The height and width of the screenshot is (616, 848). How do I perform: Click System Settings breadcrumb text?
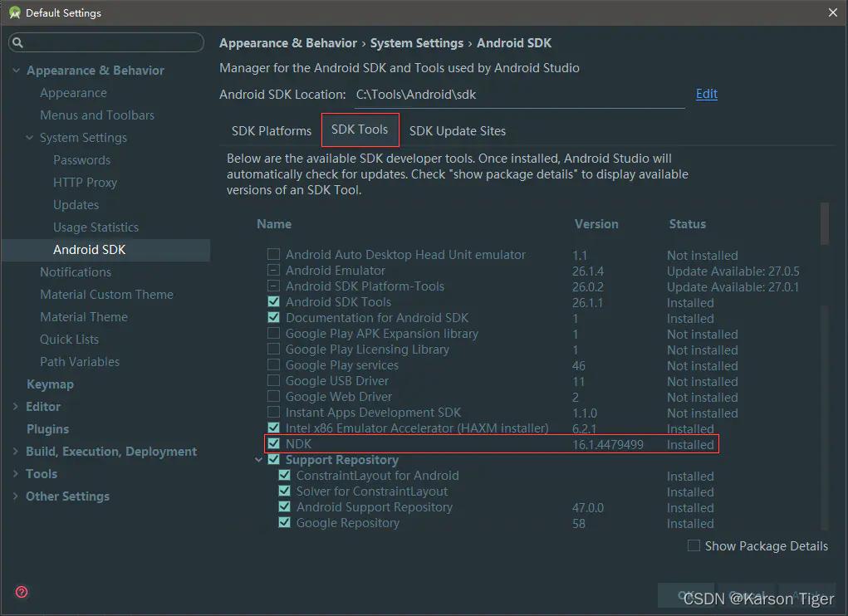pyautogui.click(x=416, y=43)
